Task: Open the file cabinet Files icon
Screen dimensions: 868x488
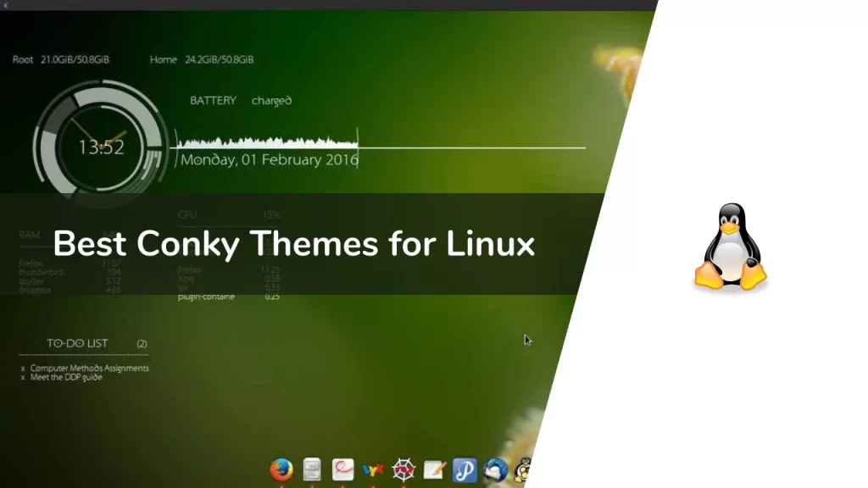Action: pyautogui.click(x=312, y=469)
